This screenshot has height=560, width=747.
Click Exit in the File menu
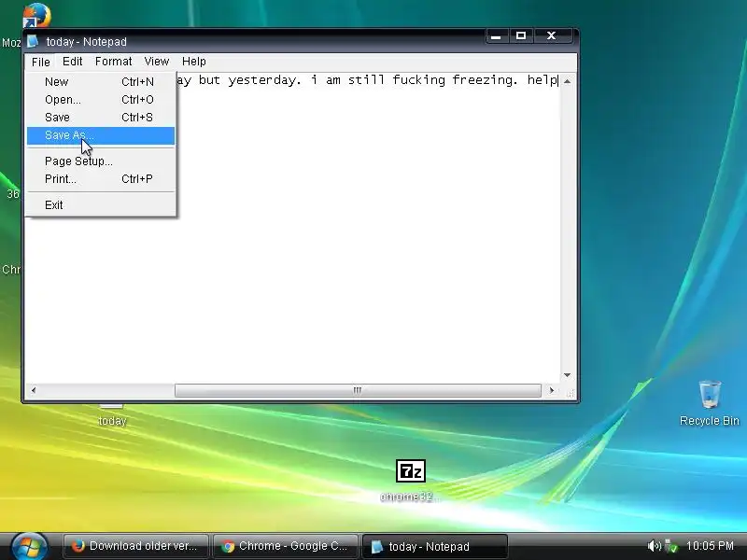pyautogui.click(x=101, y=205)
